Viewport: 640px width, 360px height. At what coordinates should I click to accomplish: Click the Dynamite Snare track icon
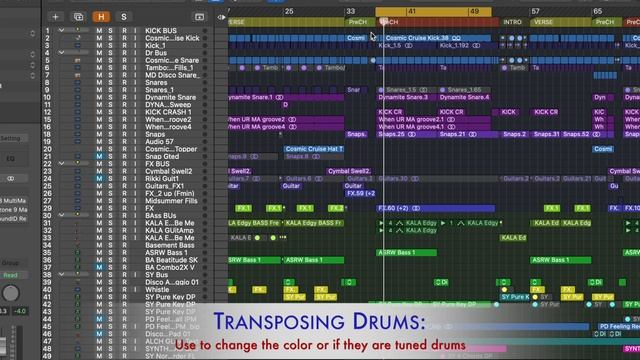[78, 97]
